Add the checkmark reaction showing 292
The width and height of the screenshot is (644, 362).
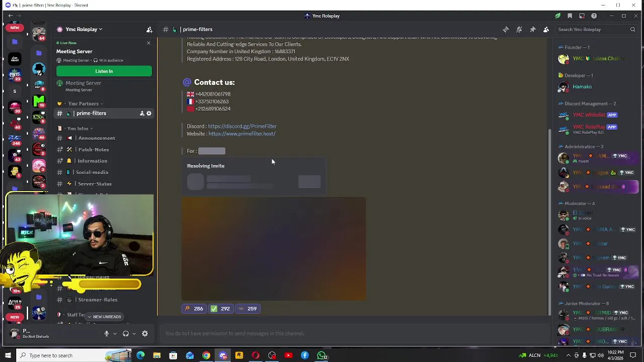pyautogui.click(x=220, y=309)
